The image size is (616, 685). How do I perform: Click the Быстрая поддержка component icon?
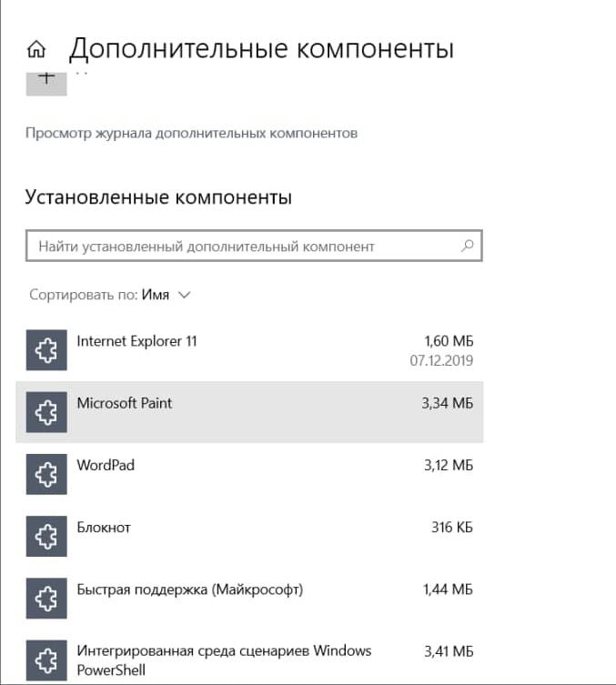coord(46,599)
